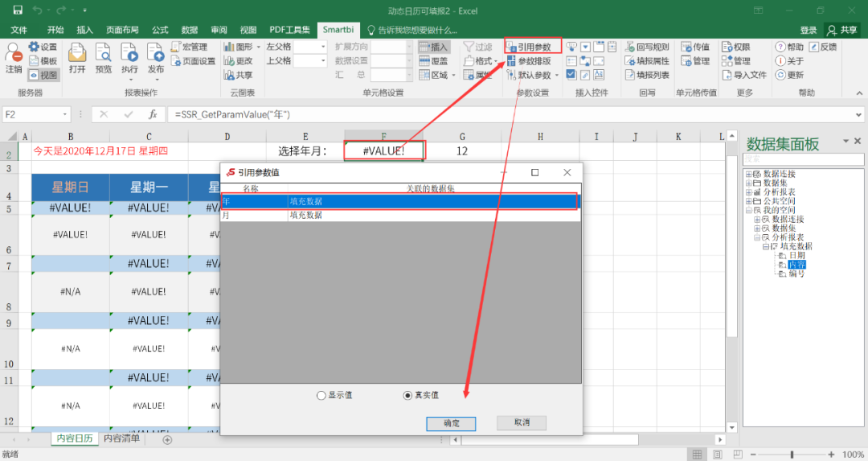The width and height of the screenshot is (868, 461).
Task: Switch to the 内容清单 sheet tab
Action: pos(122,438)
